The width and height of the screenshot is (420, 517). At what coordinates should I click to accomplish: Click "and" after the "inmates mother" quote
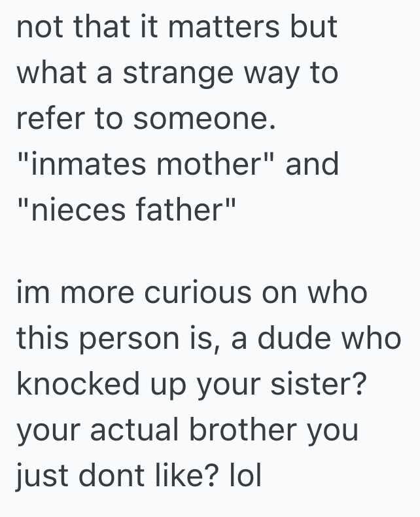(x=312, y=165)
